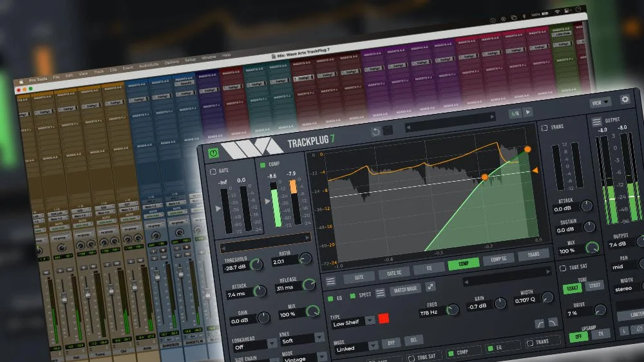Select the falling filter slope icon
The height and width of the screenshot is (362, 644).
tap(553, 322)
